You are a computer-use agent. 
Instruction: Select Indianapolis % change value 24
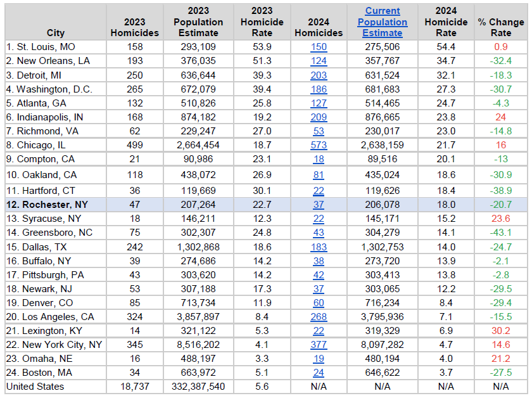coord(501,117)
